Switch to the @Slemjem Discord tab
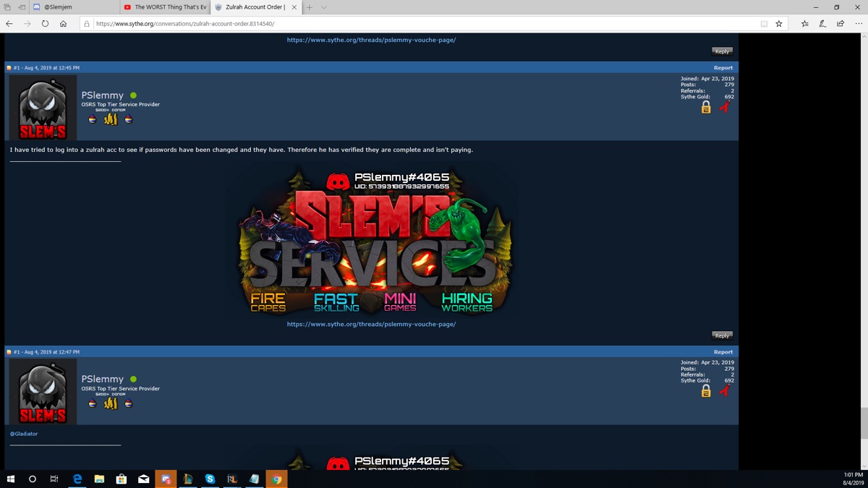 click(72, 7)
